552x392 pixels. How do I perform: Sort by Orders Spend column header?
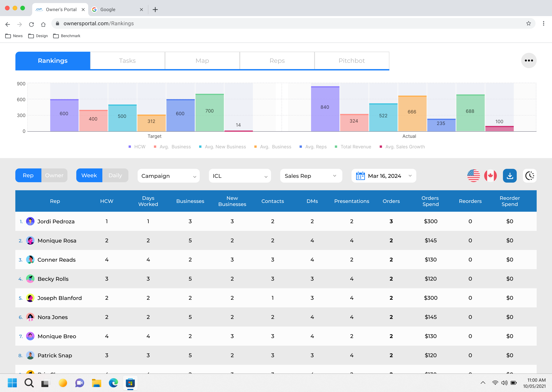point(430,201)
